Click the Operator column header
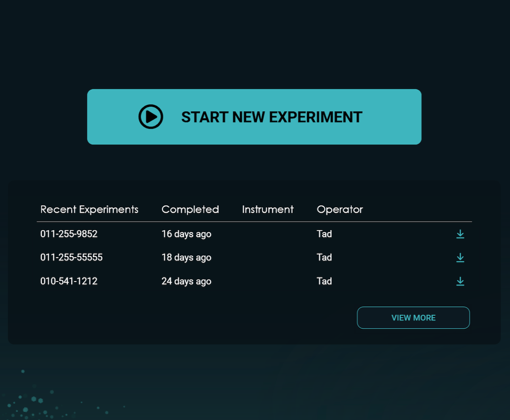Viewport: 510px width, 420px height. (340, 210)
